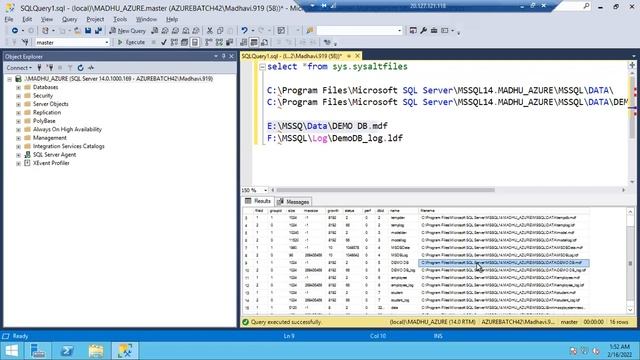Click the Disconnect icon in Object Explorer
The image size is (640, 360).
50,68
